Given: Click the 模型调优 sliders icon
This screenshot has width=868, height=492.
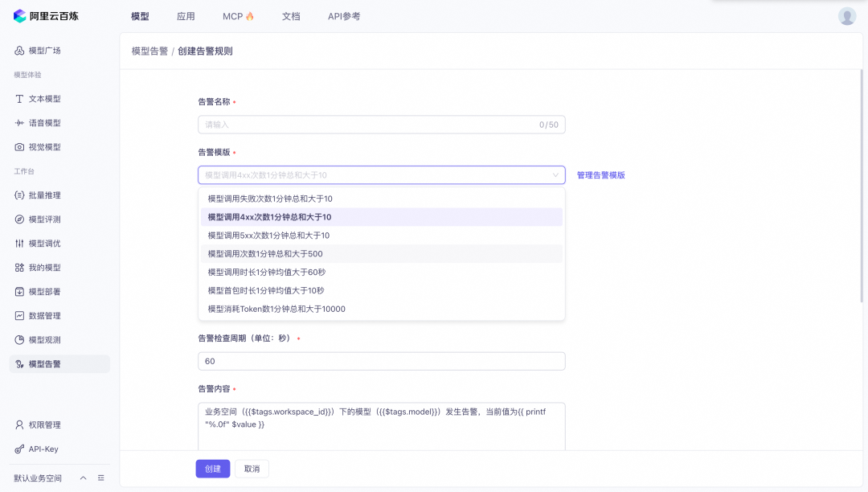Looking at the screenshot, I should click(x=19, y=244).
